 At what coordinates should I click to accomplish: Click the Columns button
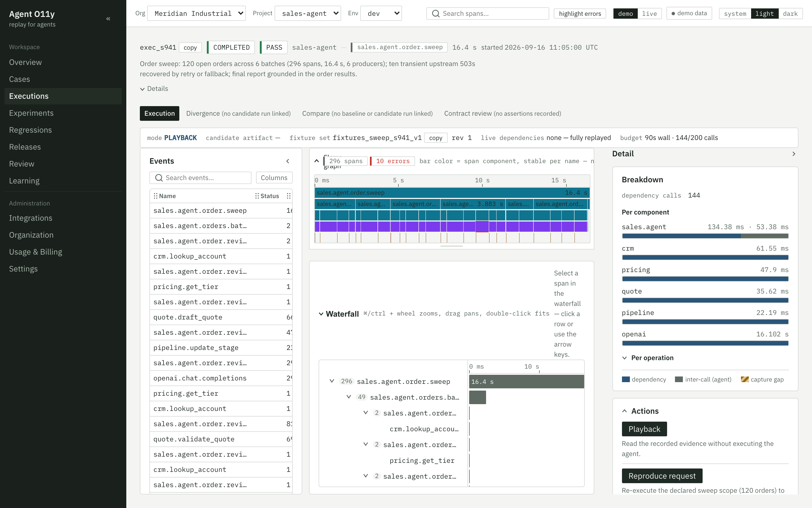tap(274, 178)
